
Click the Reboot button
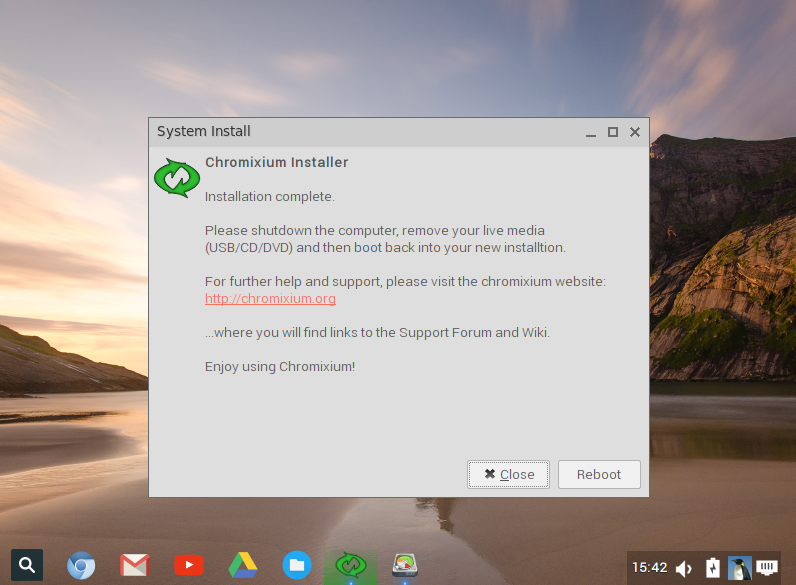599,474
